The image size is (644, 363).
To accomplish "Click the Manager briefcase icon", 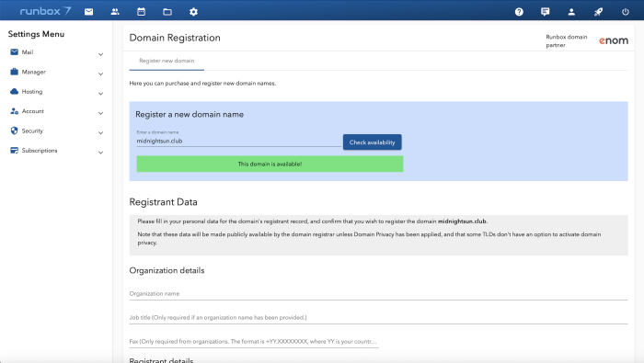I will (15, 72).
